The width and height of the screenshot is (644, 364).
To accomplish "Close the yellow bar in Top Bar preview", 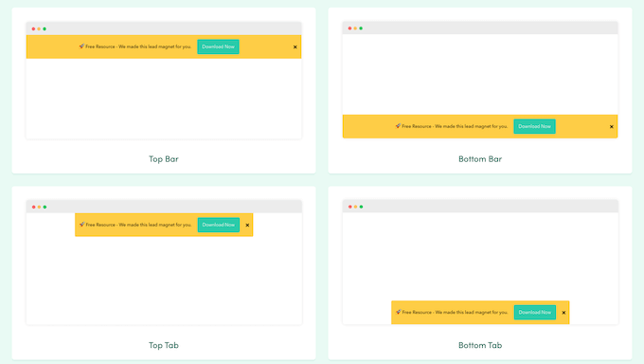I will click(x=295, y=47).
